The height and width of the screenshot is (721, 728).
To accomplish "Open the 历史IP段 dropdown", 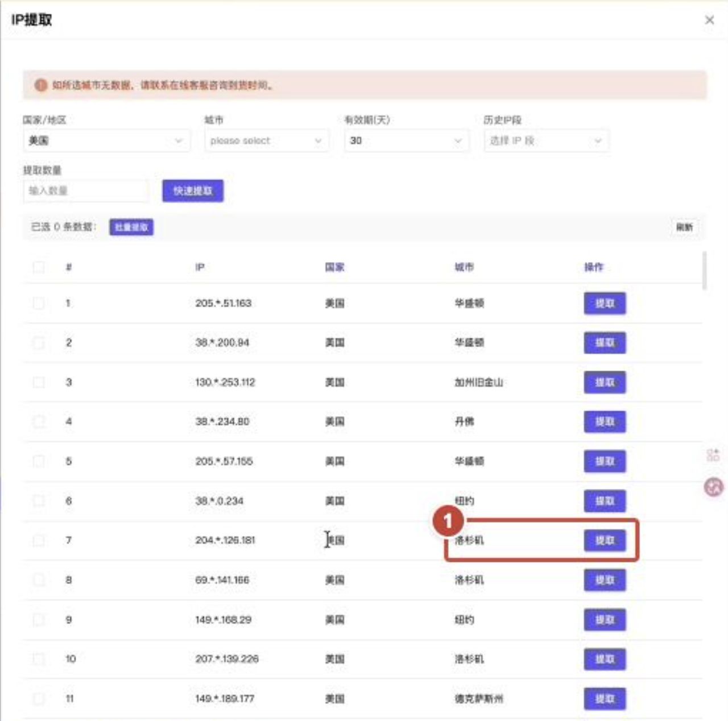I will (546, 140).
